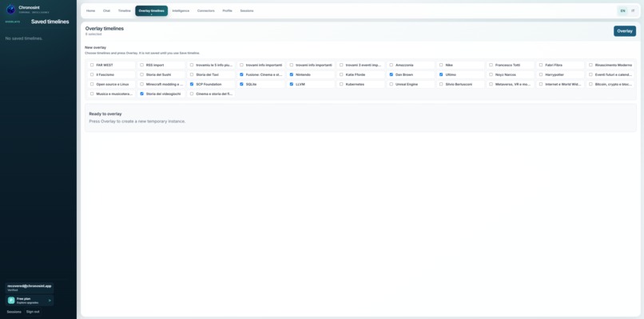The height and width of the screenshot is (319, 644).
Task: Check the 'Minecraft modding e ...' checkbox
Action: click(x=141, y=84)
